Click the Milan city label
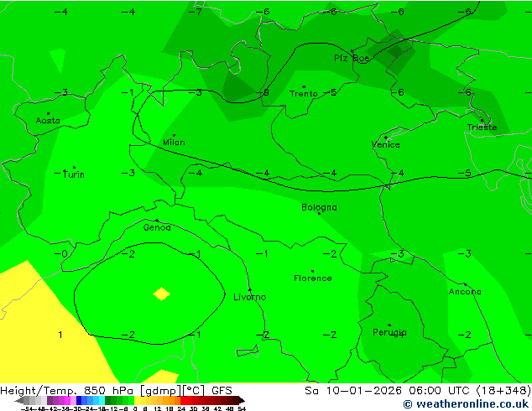 coord(174,142)
